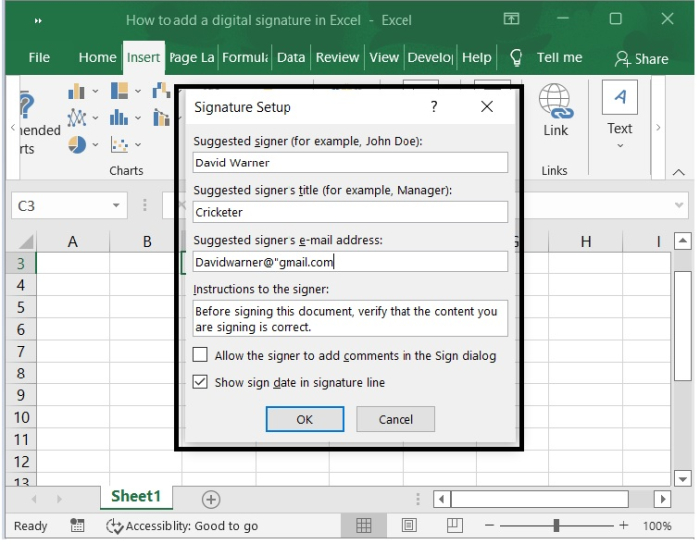Click Cancel in Signature Setup
Image resolution: width=700 pixels, height=544 pixels.
click(396, 419)
